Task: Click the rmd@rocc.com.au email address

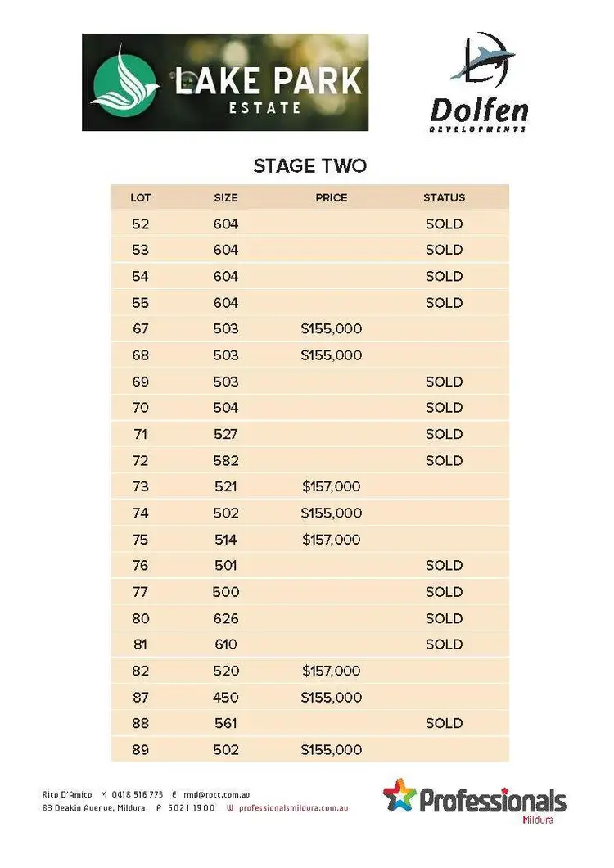Action: pyautogui.click(x=215, y=795)
